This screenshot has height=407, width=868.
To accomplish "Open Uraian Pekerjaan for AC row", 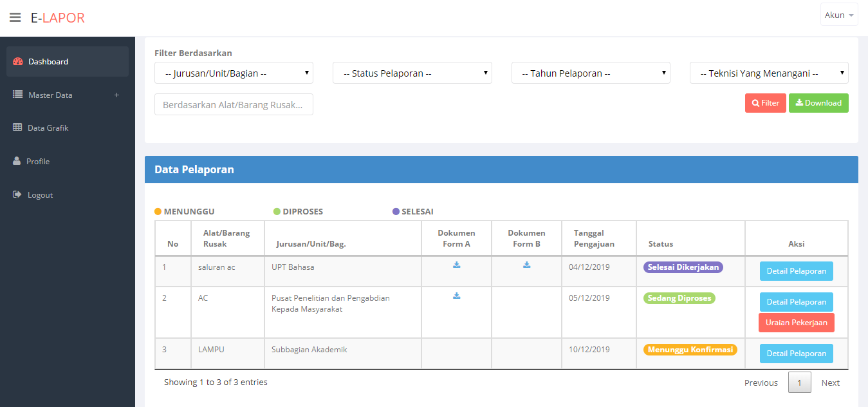I will [x=797, y=323].
